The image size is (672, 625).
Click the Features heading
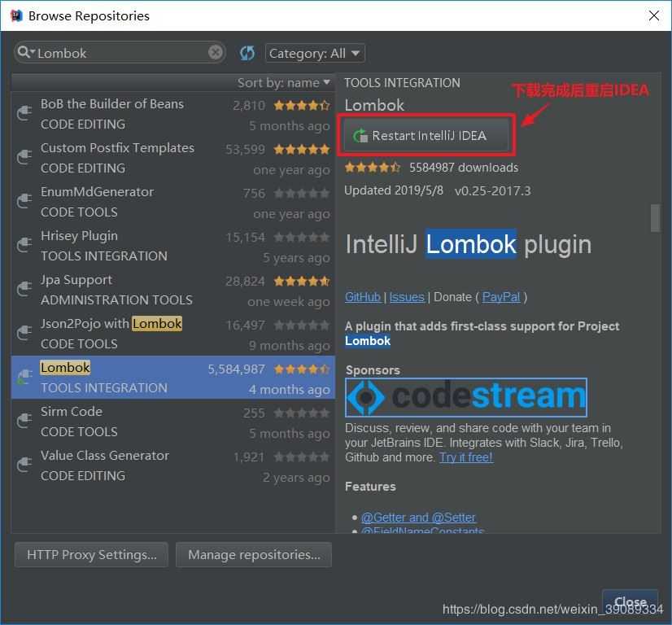(370, 487)
